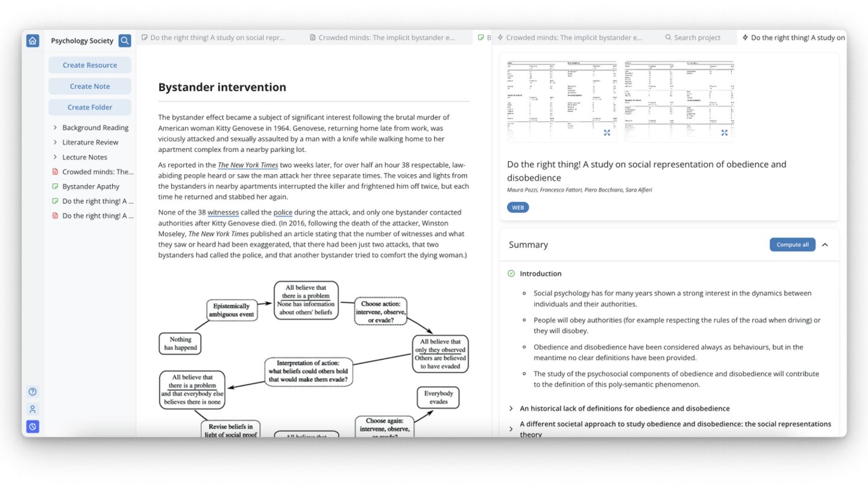
Task: Click the 'Everybody evades' diagram box
Action: coord(438,398)
